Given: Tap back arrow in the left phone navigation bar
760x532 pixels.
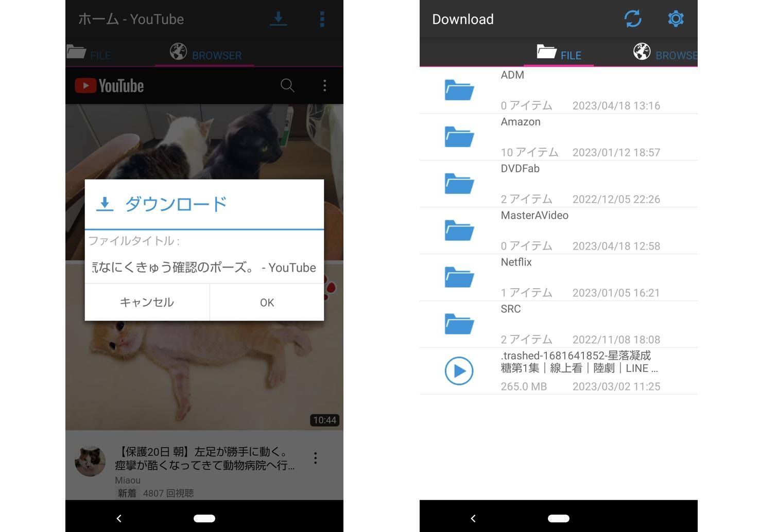Looking at the screenshot, I should pyautogui.click(x=119, y=519).
